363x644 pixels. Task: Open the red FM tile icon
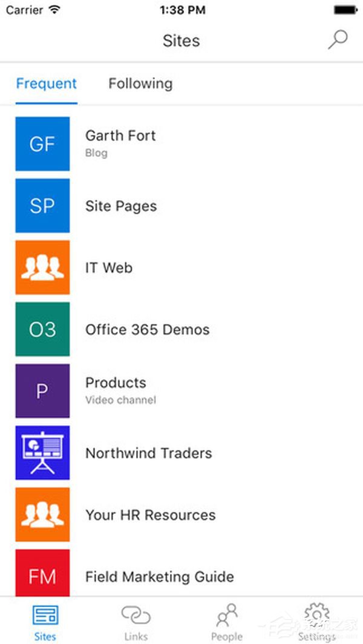(42, 573)
